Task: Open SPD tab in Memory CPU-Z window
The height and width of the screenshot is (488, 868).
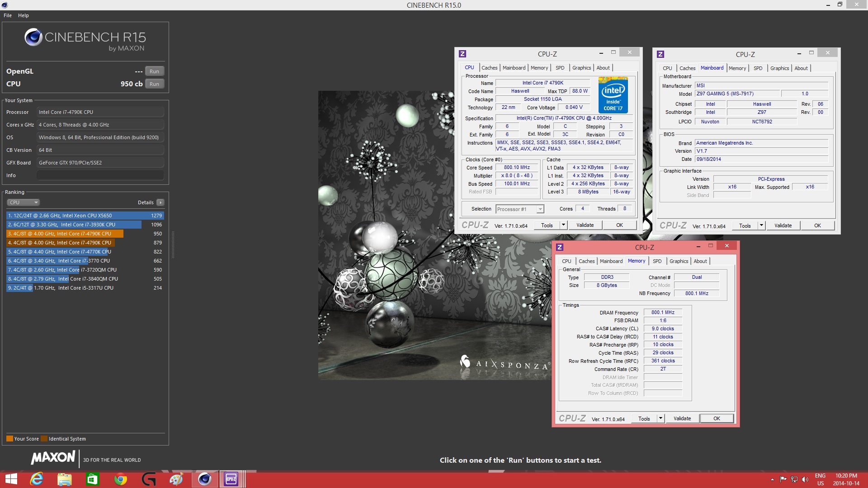Action: (x=657, y=261)
